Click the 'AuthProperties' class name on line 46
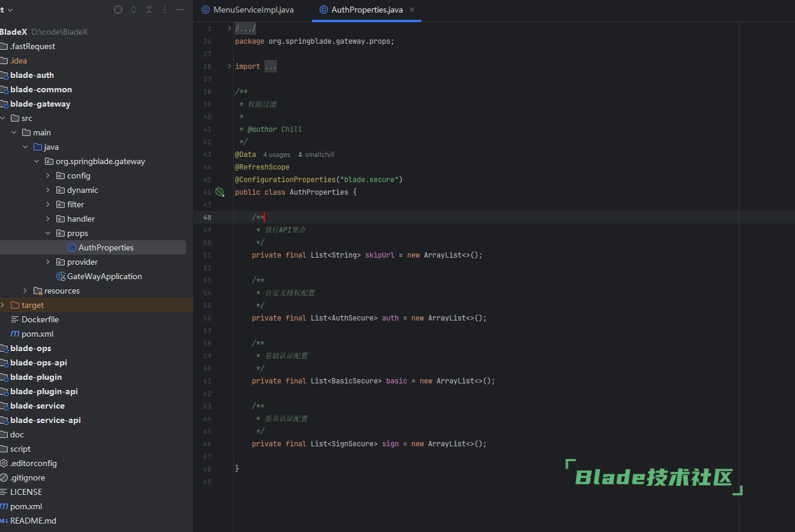795x532 pixels. tap(319, 192)
